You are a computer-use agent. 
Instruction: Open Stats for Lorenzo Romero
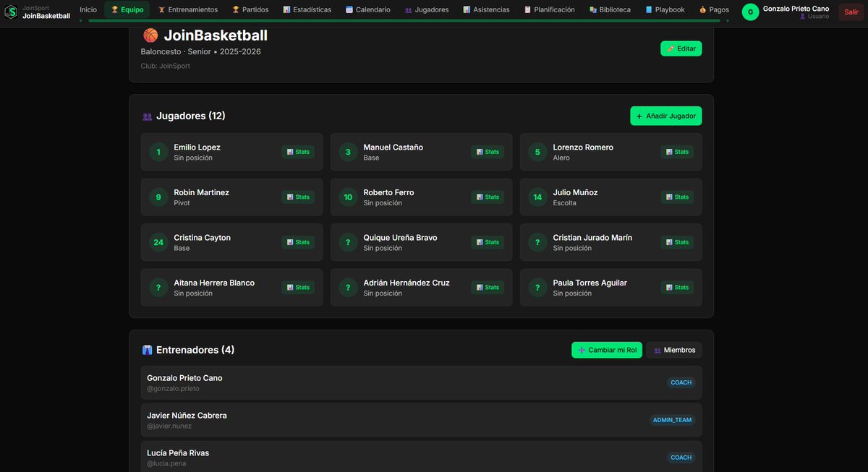(677, 152)
